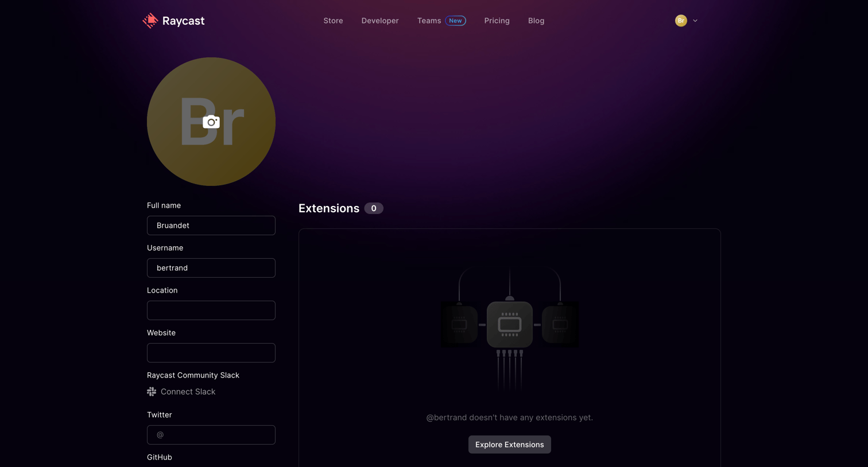This screenshot has width=868, height=467.
Task: Click the Explore Extensions button
Action: pyautogui.click(x=510, y=445)
